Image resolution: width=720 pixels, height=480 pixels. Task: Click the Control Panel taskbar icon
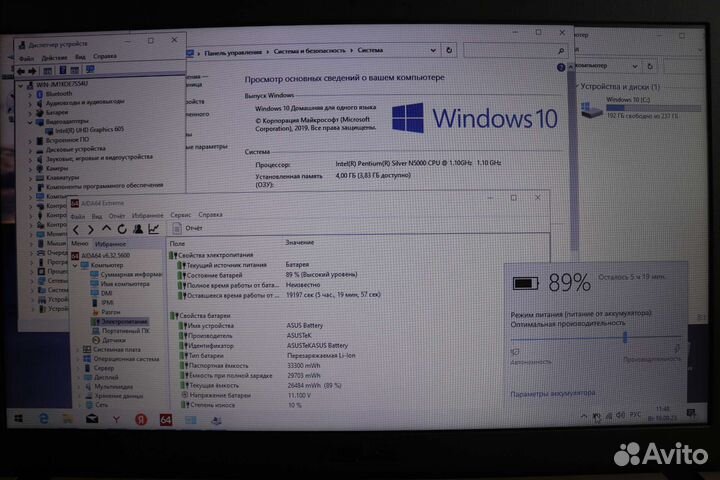191,420
